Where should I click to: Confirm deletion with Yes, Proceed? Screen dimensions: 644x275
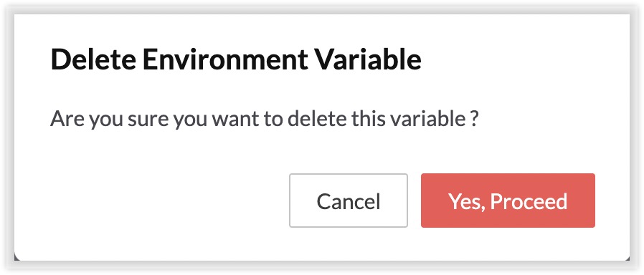(x=508, y=201)
